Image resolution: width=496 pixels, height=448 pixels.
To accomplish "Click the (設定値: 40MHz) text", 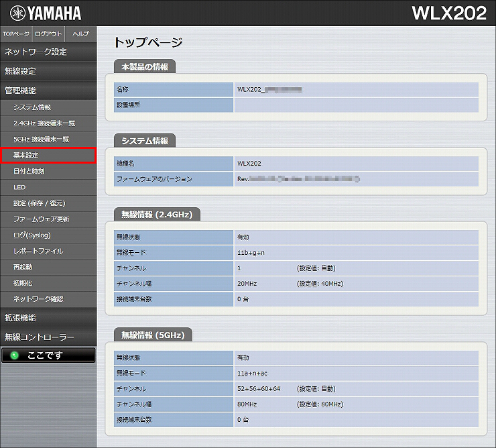I will point(320,284).
